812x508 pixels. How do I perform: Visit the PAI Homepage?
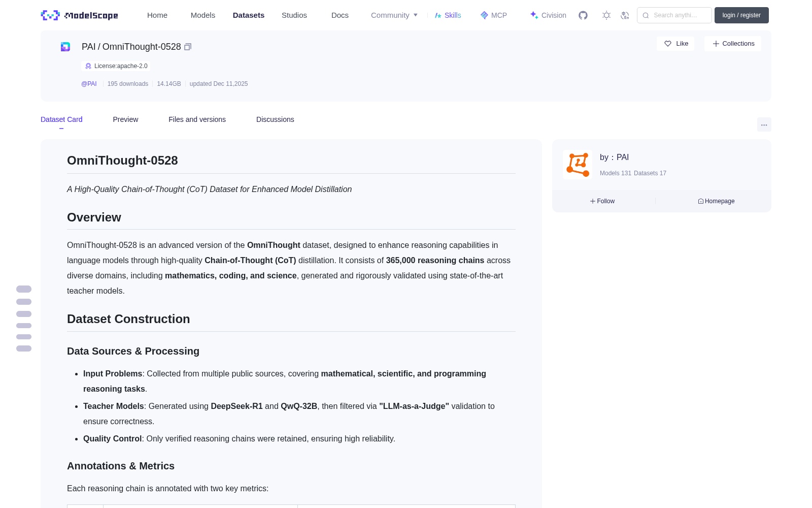click(x=716, y=201)
